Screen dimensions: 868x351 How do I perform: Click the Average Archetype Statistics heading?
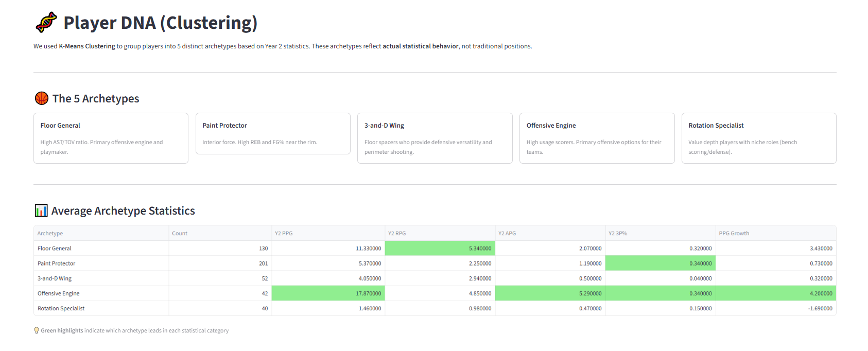pyautogui.click(x=123, y=210)
